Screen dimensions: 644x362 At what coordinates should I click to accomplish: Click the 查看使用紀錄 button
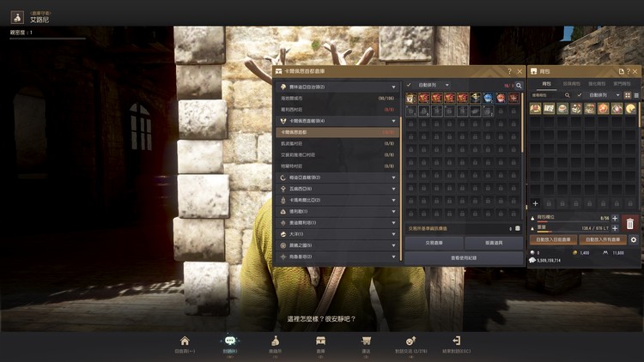tap(464, 257)
